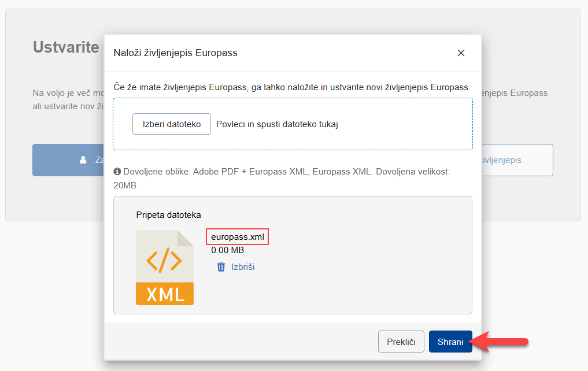The image size is (588, 371).
Task: Click the info icon before Dovoljene oblike
Action: (117, 172)
